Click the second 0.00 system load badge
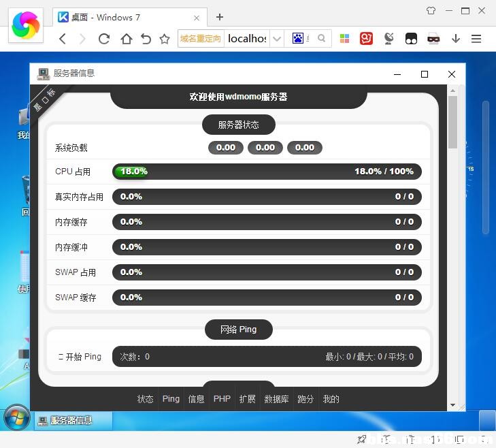This screenshot has height=448, width=496. coord(265,148)
